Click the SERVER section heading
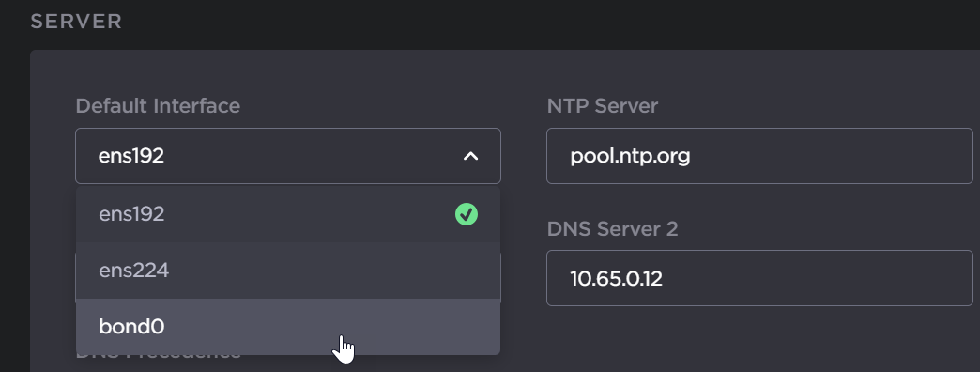980x372 pixels. point(76,22)
